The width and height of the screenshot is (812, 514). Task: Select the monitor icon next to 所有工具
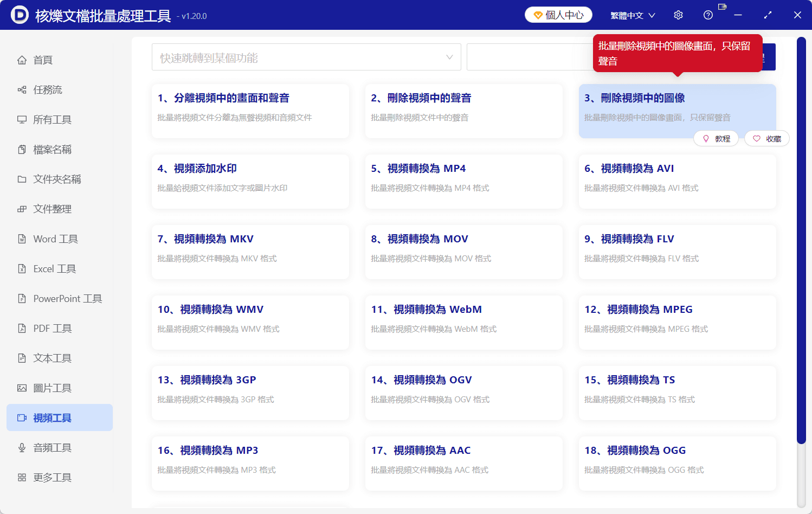pyautogui.click(x=22, y=120)
